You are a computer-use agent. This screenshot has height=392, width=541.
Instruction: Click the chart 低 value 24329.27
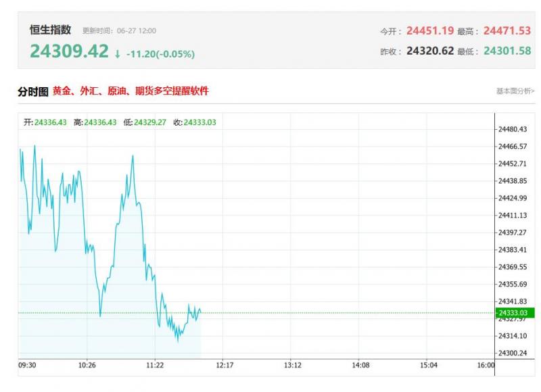[150, 122]
